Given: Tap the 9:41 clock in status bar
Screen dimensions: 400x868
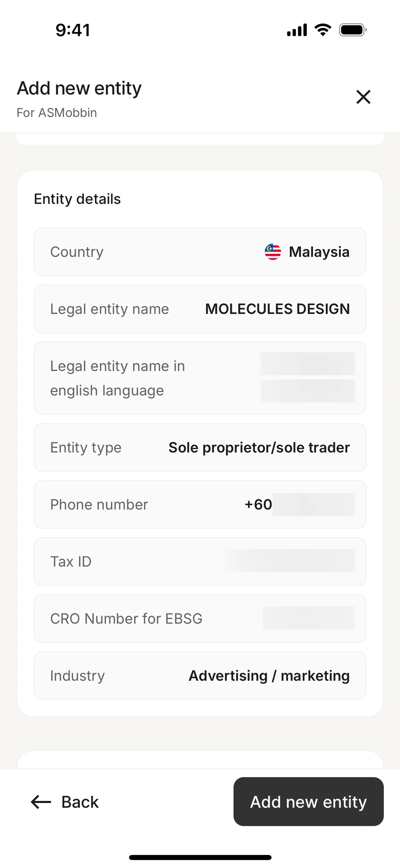Looking at the screenshot, I should click(73, 30).
